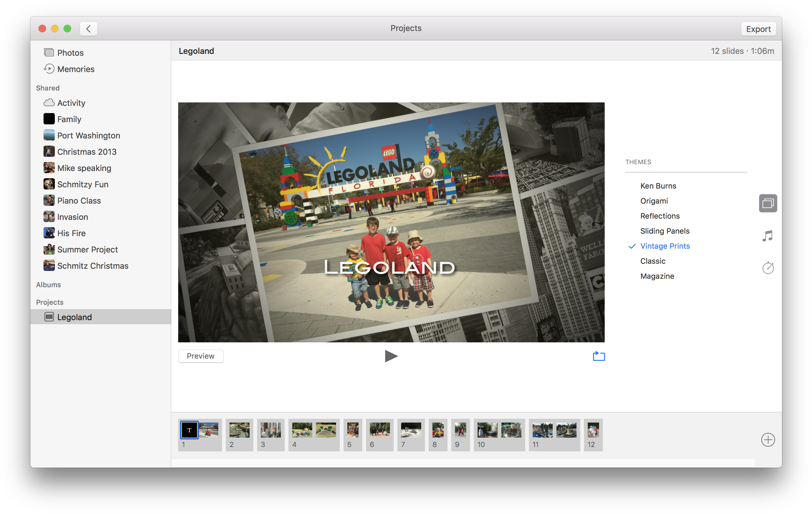Image resolution: width=812 pixels, height=514 pixels.
Task: Open the Music settings note icon
Action: [768, 236]
